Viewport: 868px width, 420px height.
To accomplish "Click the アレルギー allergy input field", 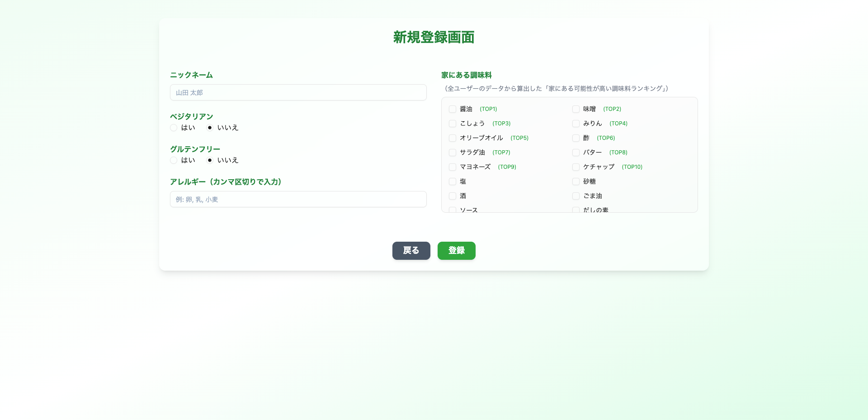I will (x=298, y=199).
